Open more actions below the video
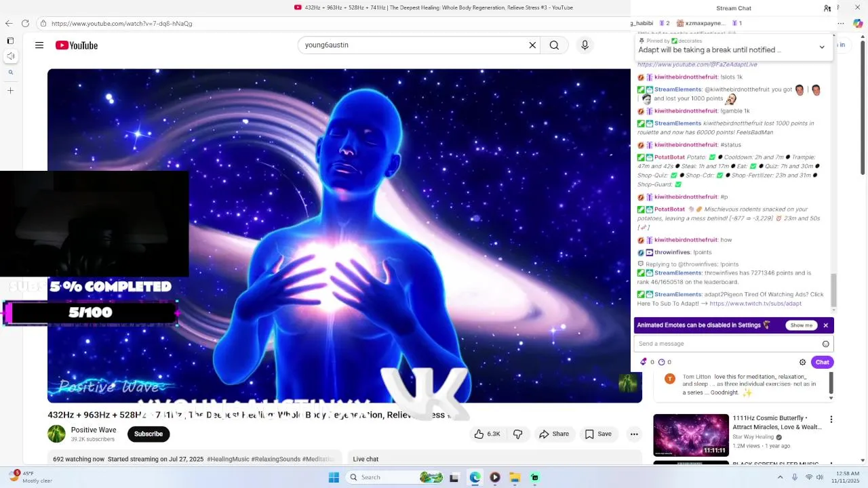This screenshot has height=488, width=868. pyautogui.click(x=634, y=434)
